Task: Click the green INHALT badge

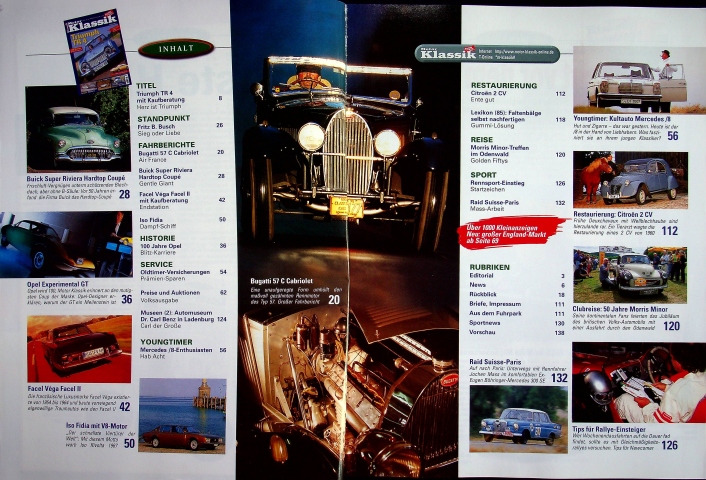Action: 175,48
